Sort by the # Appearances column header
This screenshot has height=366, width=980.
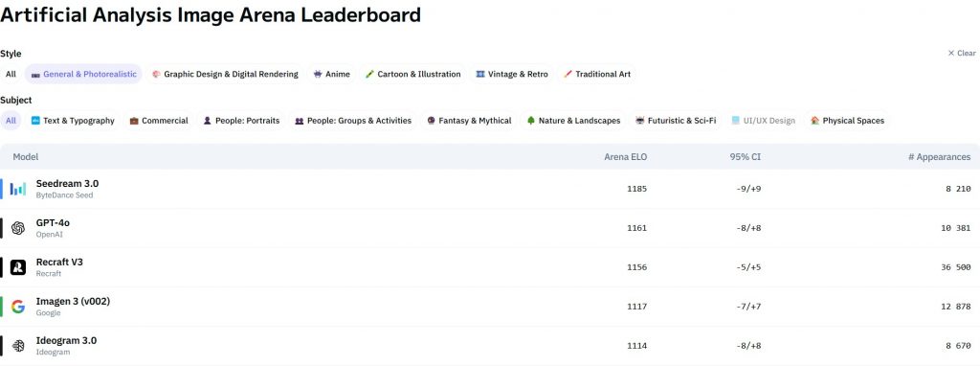pos(940,157)
